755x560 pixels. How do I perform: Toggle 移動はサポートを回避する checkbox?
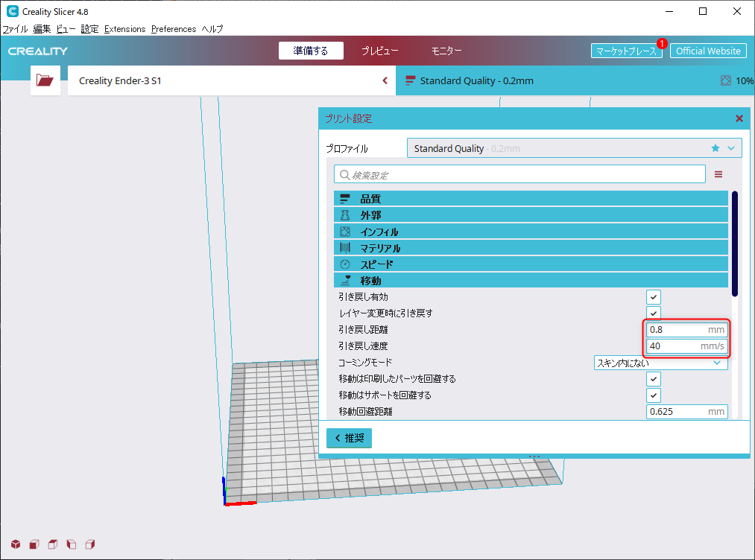click(x=654, y=395)
